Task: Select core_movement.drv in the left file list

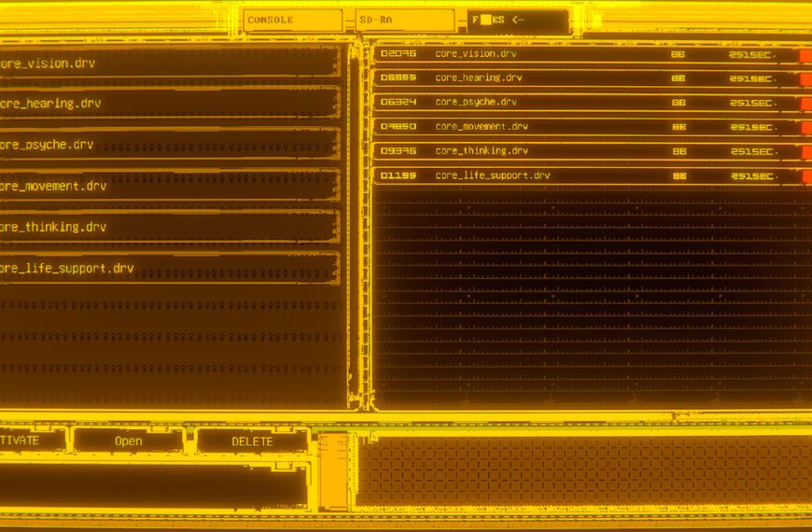Action: 169,186
